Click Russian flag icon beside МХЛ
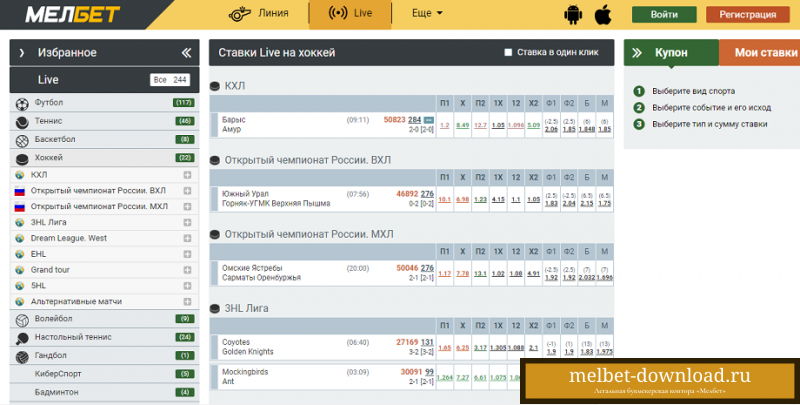 pos(19,207)
